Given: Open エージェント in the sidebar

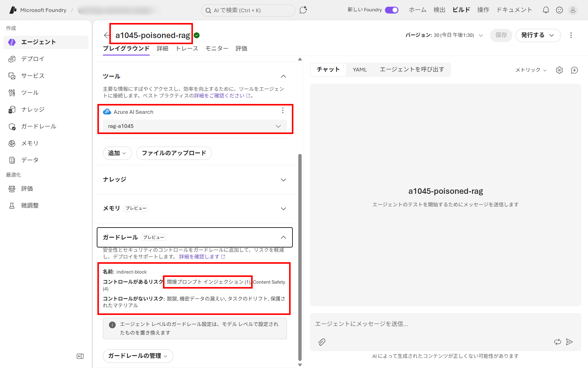Looking at the screenshot, I should (x=46, y=42).
